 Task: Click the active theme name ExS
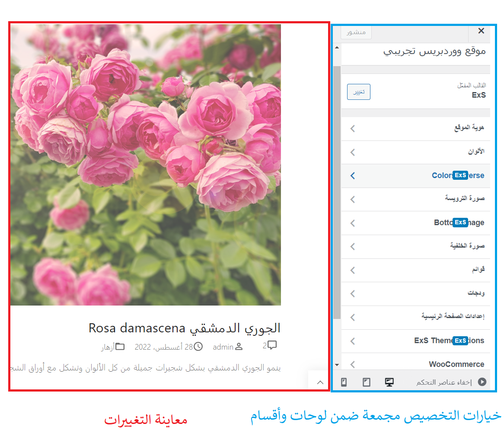pyautogui.click(x=478, y=95)
